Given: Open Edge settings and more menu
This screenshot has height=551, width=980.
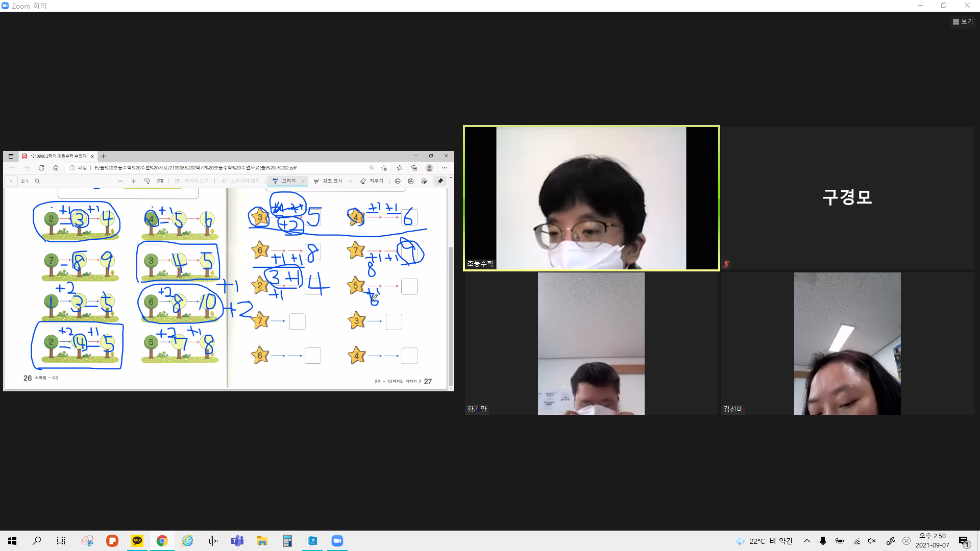Looking at the screenshot, I should 445,168.
